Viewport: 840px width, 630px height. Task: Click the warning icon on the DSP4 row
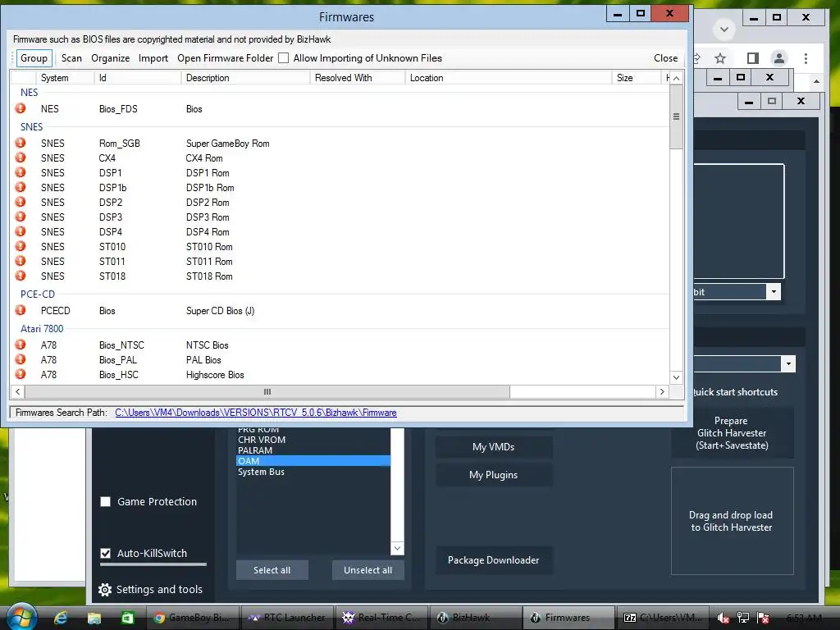click(21, 231)
